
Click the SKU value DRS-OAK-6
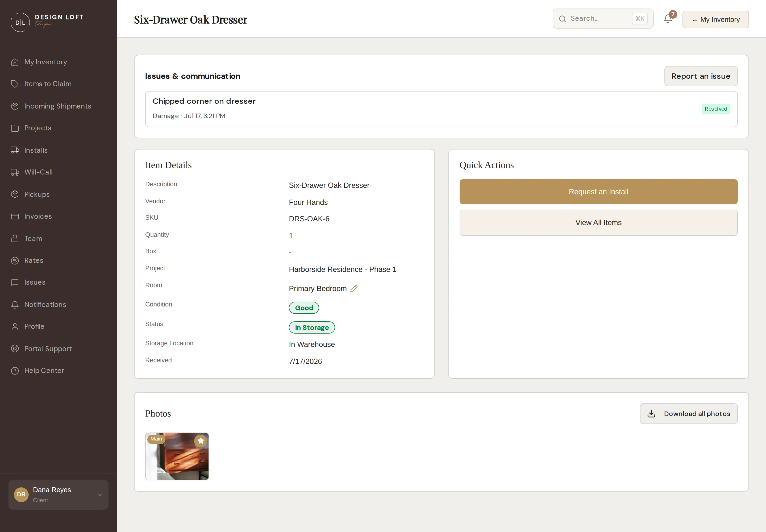tap(309, 219)
